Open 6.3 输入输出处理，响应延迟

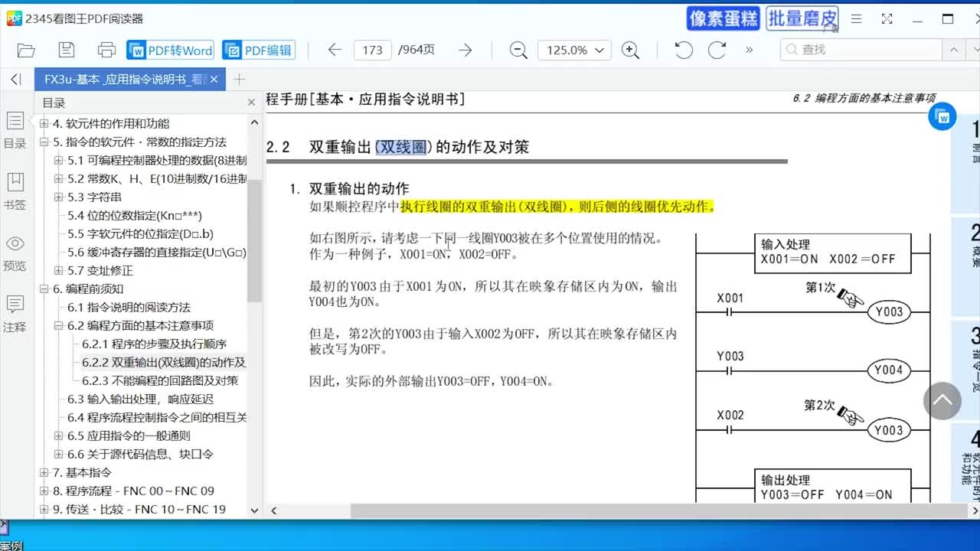(x=140, y=399)
